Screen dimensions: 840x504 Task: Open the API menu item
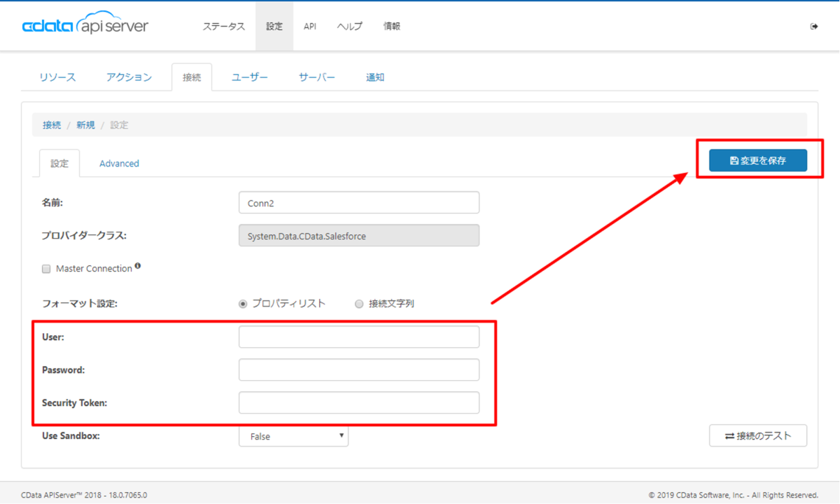(310, 27)
